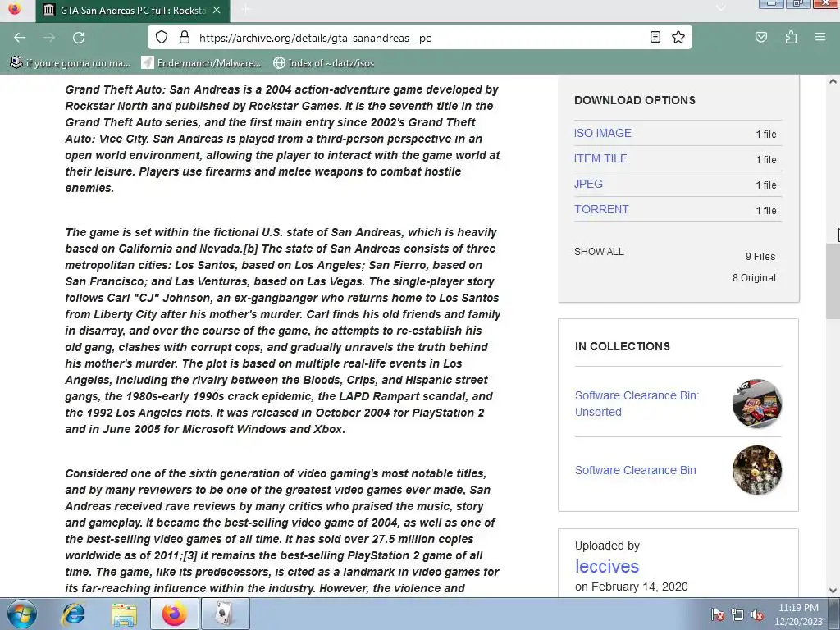Launch Internet Explorer from taskbar
Image resolution: width=840 pixels, height=630 pixels.
73,614
